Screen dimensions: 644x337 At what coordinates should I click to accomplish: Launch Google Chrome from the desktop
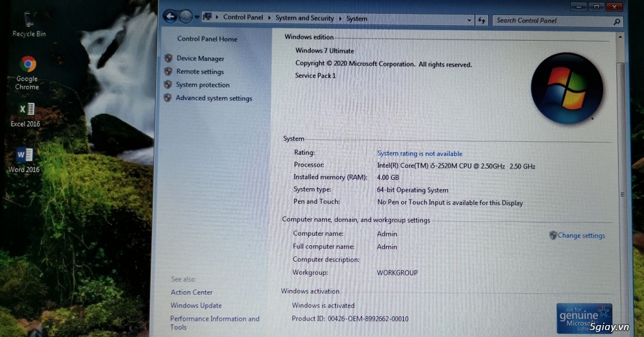coord(28,73)
